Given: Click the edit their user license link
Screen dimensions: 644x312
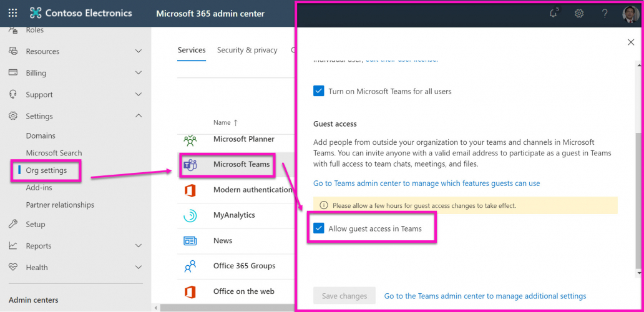Looking at the screenshot, I should [x=402, y=60].
